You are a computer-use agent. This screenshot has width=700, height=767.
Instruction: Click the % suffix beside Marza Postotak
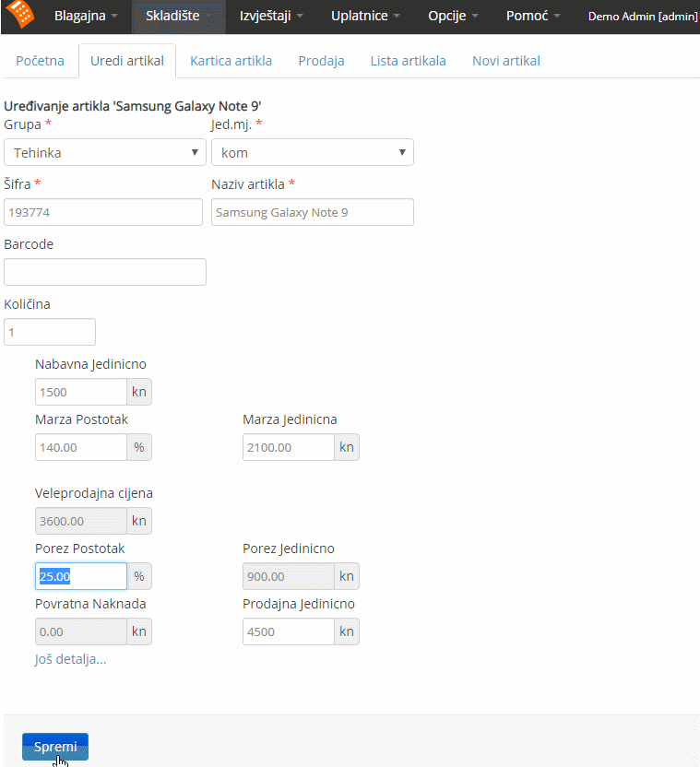pyautogui.click(x=139, y=447)
